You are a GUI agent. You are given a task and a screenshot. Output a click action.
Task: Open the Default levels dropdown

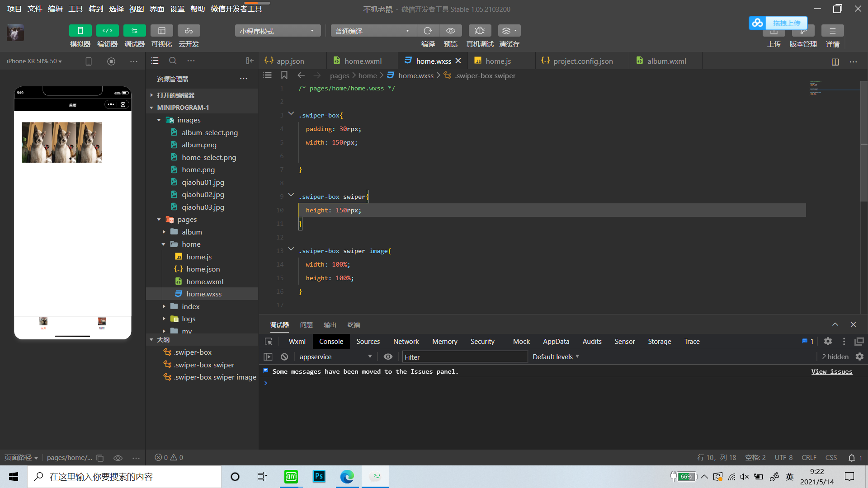pos(556,357)
